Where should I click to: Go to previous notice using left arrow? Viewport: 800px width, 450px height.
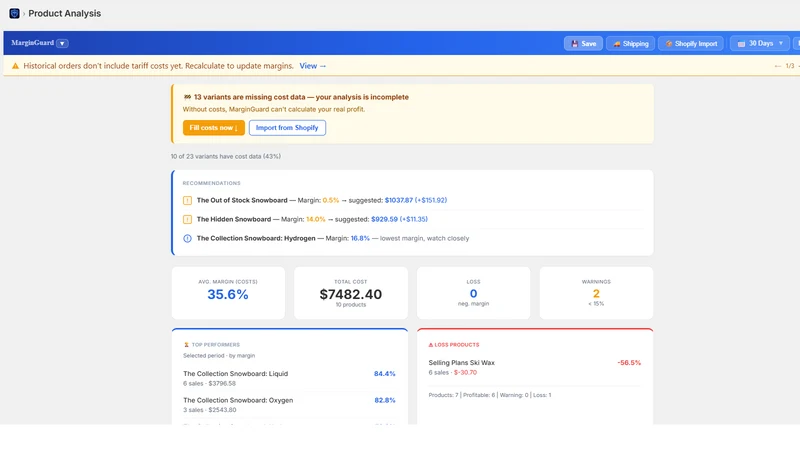[x=778, y=66]
